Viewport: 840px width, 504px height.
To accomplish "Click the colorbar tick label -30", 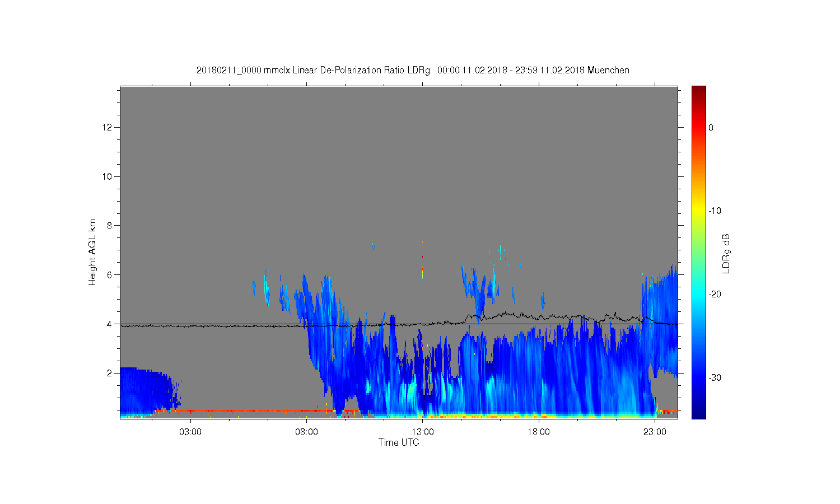I will 715,377.
